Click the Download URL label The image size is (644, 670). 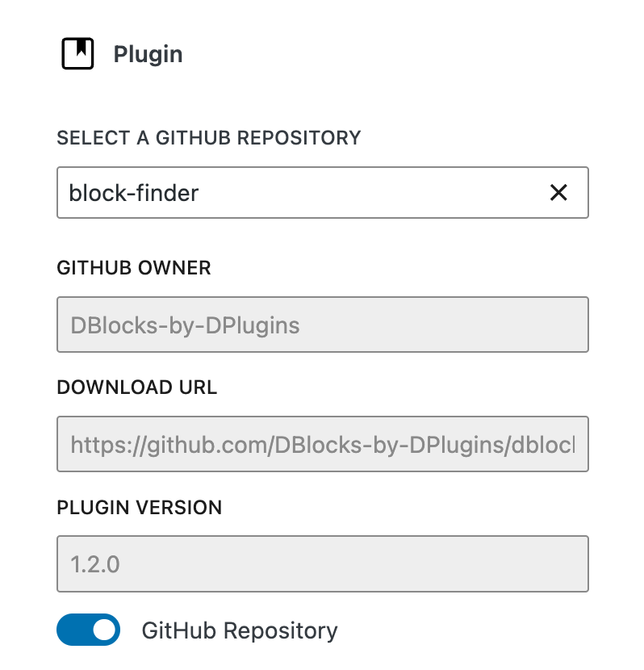coord(136,387)
